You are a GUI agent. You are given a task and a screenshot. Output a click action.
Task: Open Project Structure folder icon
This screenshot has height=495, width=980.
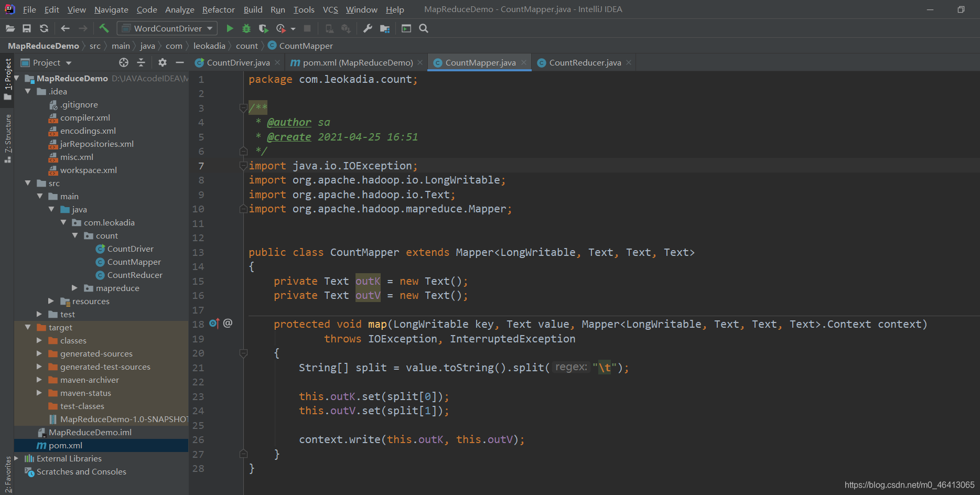tap(385, 28)
